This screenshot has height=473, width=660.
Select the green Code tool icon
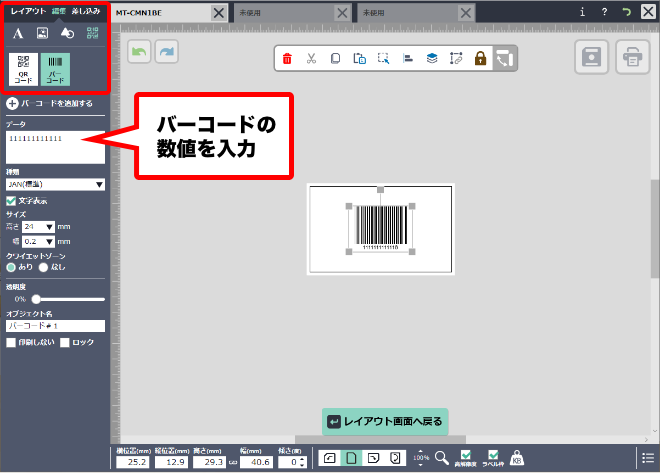pyautogui.click(x=93, y=33)
